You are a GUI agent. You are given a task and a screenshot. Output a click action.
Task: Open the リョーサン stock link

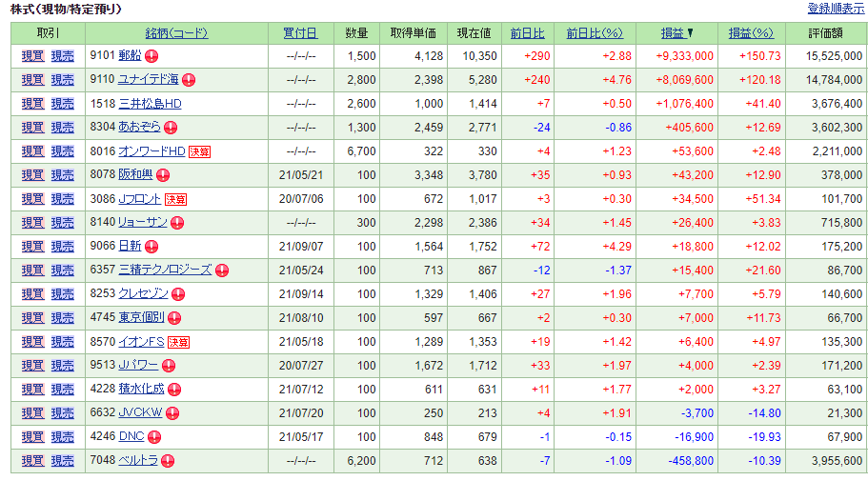[x=143, y=223]
